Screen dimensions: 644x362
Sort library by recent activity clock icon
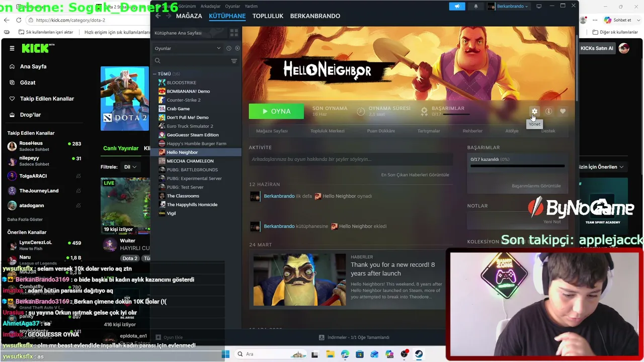[x=229, y=48]
